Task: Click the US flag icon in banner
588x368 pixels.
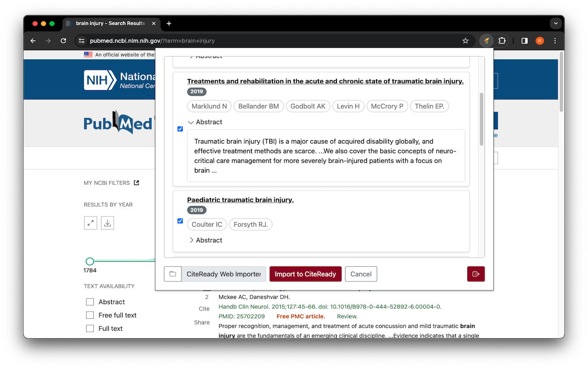Action: [x=88, y=55]
